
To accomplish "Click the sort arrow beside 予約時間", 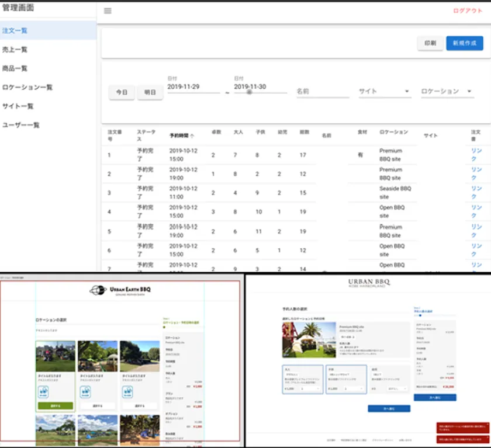I will [192, 136].
